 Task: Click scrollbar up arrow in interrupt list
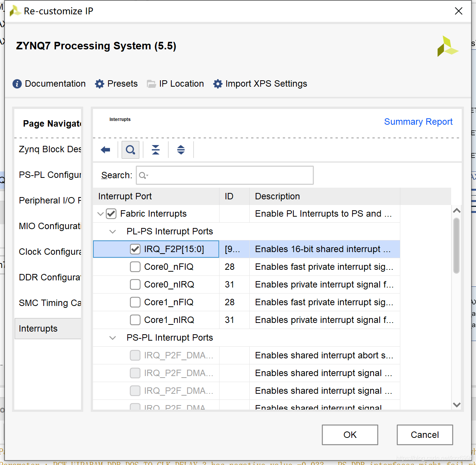click(x=457, y=211)
